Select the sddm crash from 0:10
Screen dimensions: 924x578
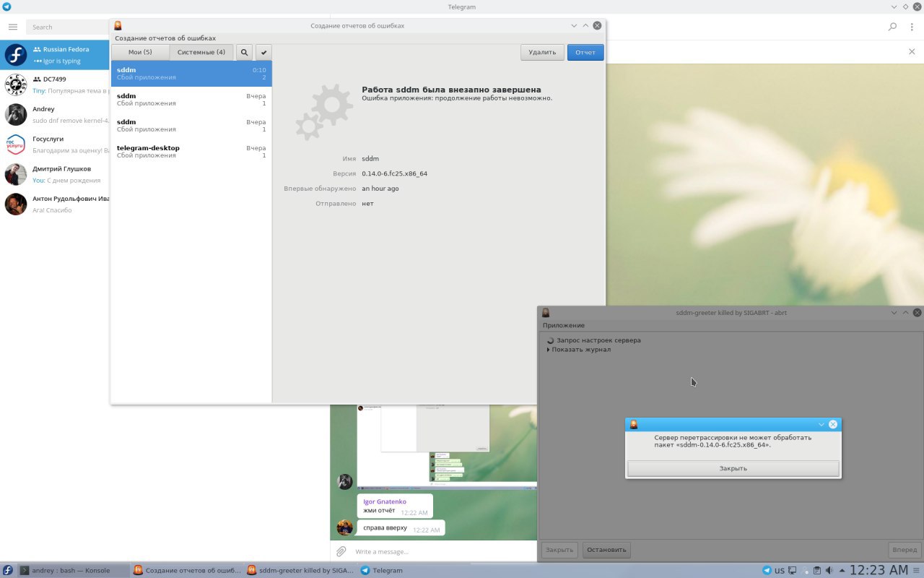pyautogui.click(x=191, y=74)
